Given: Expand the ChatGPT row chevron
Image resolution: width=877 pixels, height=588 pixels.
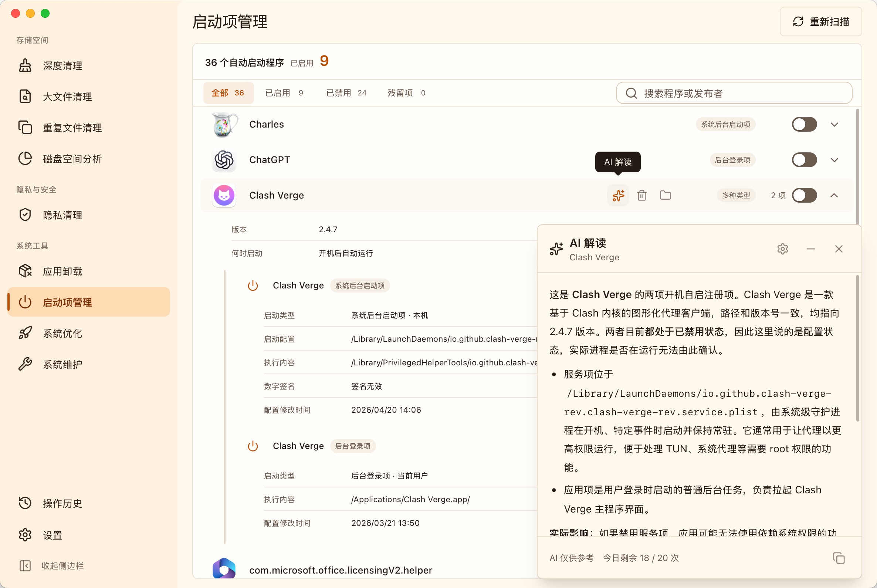Looking at the screenshot, I should [x=834, y=160].
